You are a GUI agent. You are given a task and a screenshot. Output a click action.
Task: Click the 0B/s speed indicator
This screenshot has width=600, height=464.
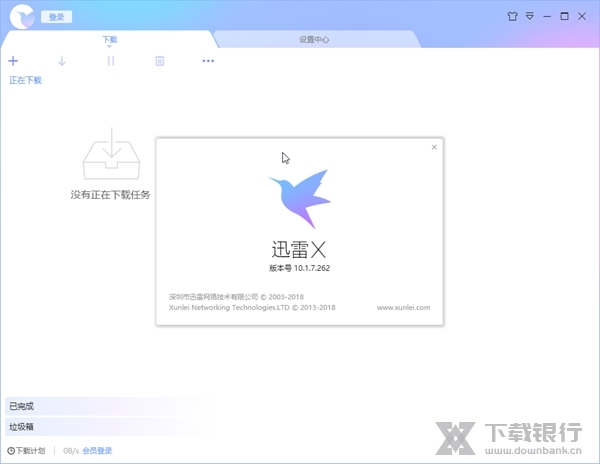click(71, 451)
